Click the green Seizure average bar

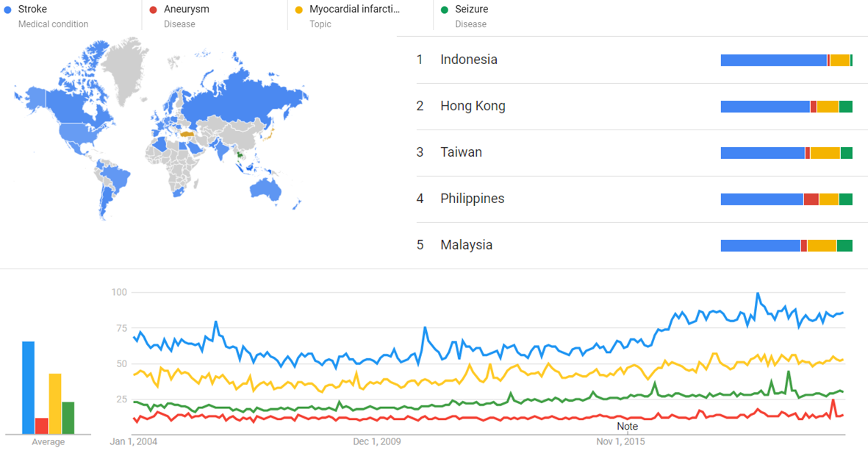68,419
